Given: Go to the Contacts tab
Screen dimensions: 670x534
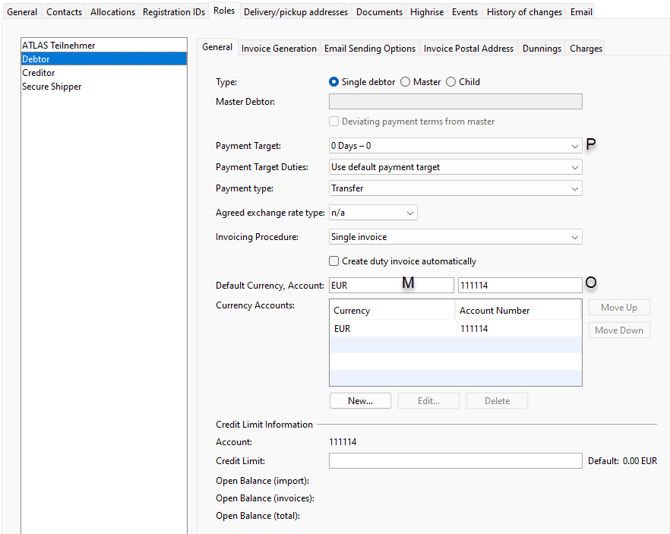Looking at the screenshot, I should [64, 12].
